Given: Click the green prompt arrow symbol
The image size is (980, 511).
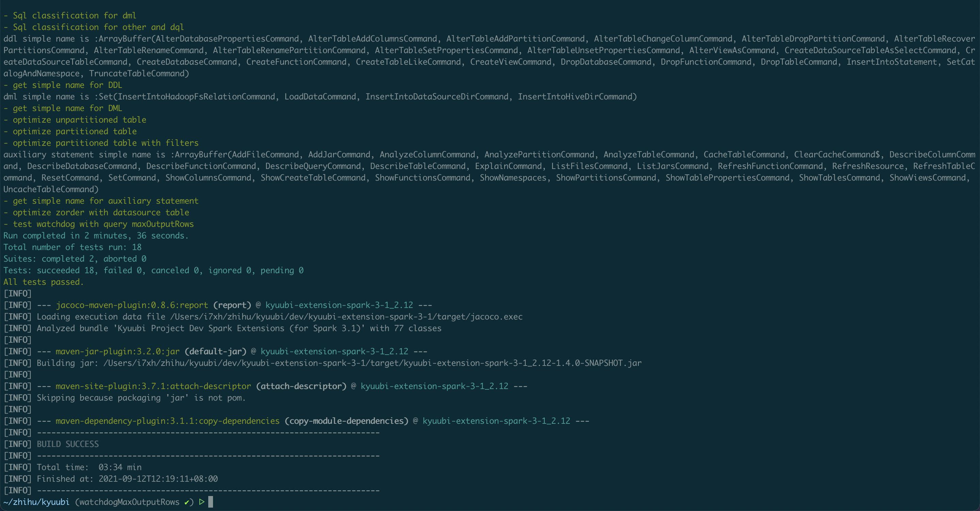Looking at the screenshot, I should (202, 502).
